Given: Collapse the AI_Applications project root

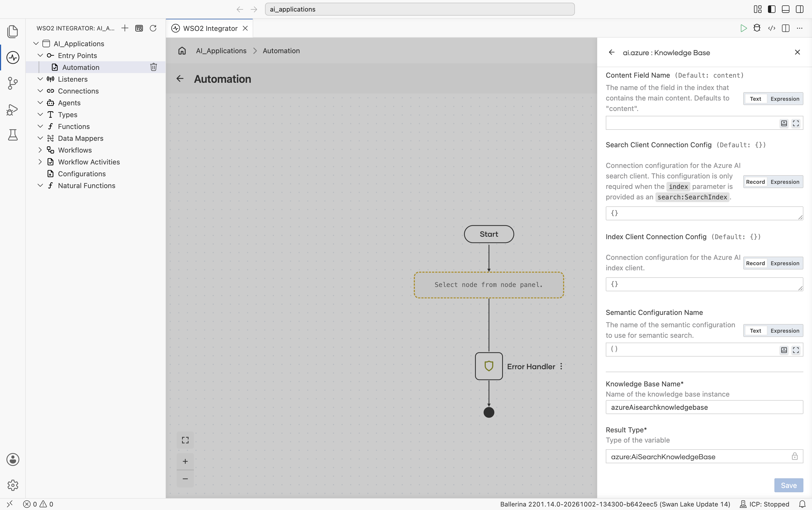Looking at the screenshot, I should point(36,44).
